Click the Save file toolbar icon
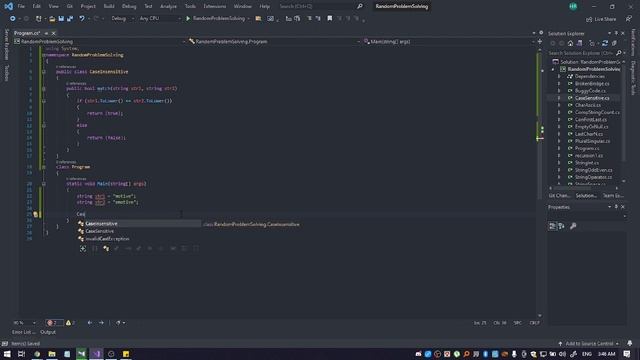 coord(61,19)
